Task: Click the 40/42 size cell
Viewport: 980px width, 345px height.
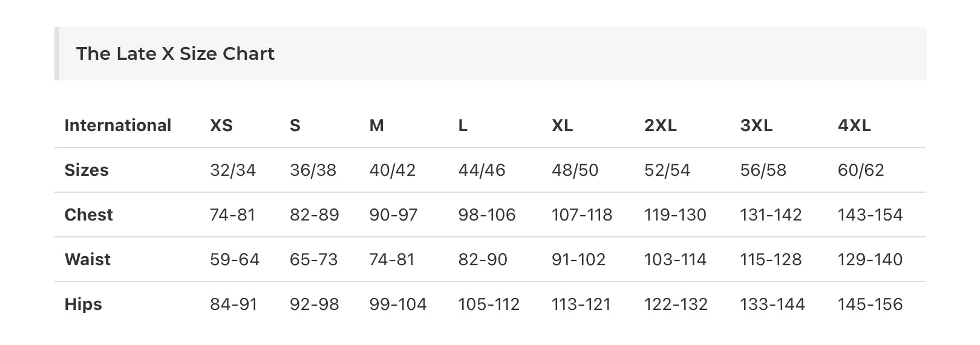Action: click(393, 170)
